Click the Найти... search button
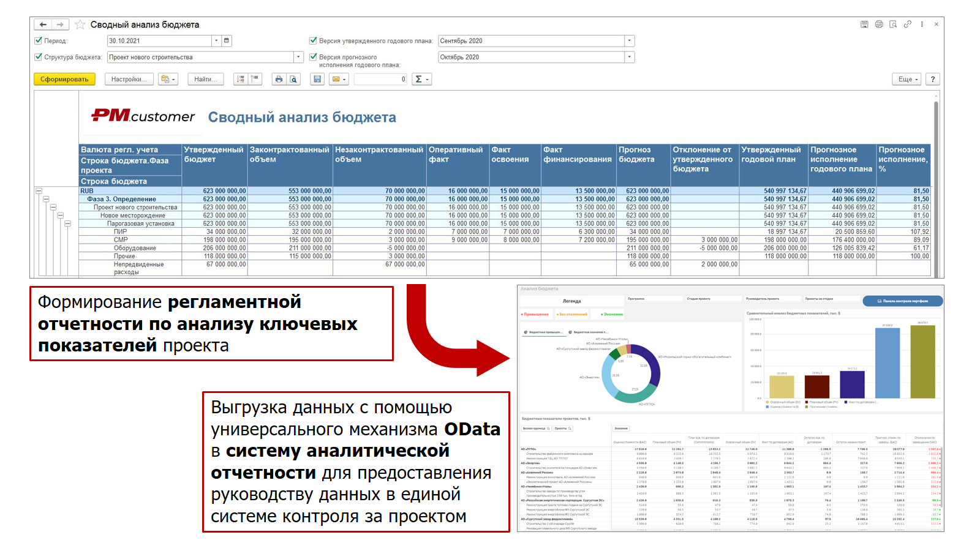The width and height of the screenshot is (980, 551). point(206,79)
